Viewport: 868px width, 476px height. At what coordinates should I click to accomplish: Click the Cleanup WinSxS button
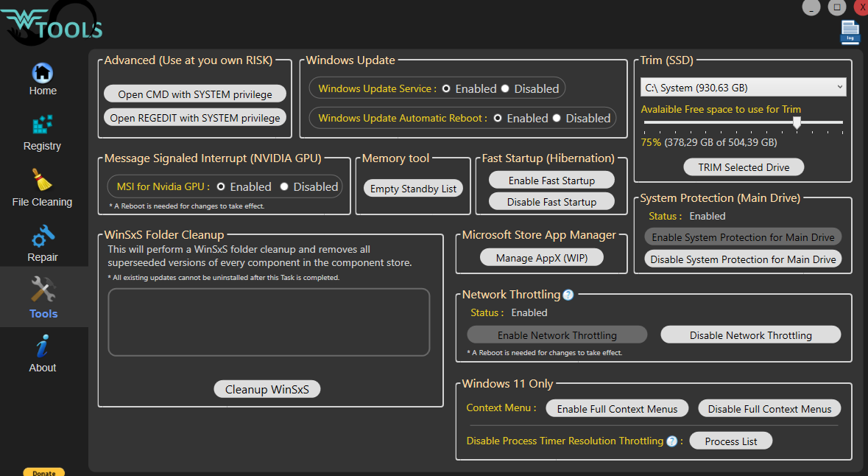(x=267, y=389)
